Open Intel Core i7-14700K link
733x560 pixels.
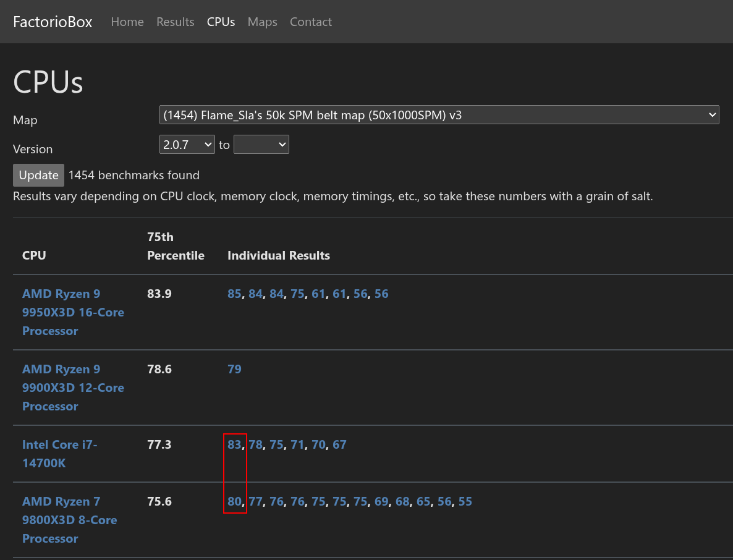point(60,454)
